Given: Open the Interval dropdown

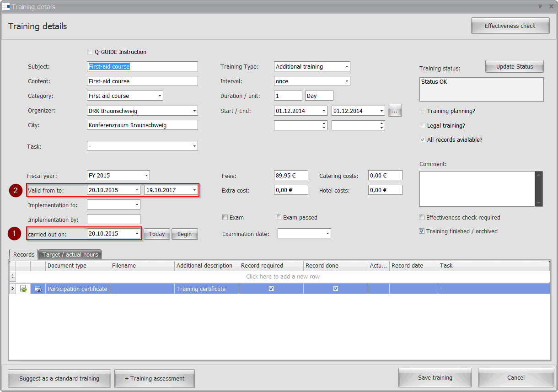Looking at the screenshot, I should click(347, 81).
